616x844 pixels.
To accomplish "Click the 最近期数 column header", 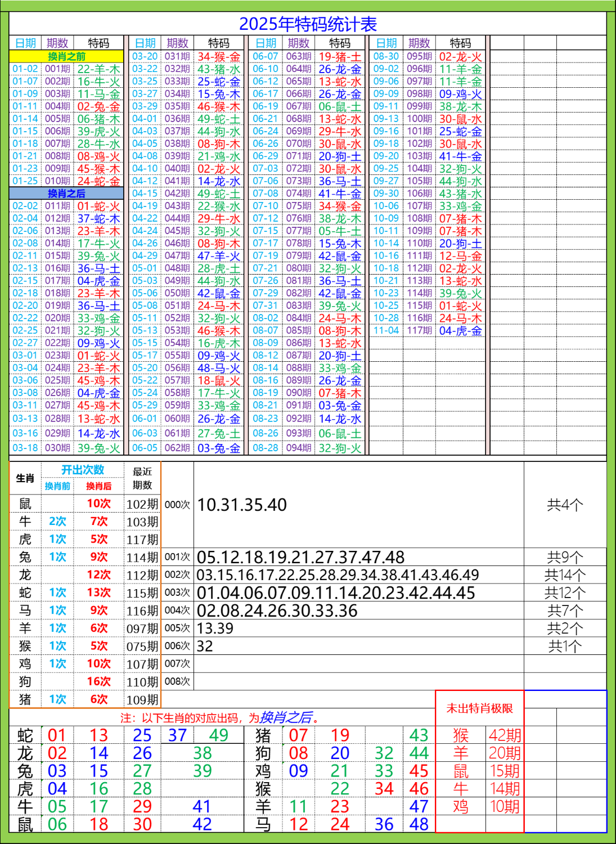I will click(x=142, y=478).
